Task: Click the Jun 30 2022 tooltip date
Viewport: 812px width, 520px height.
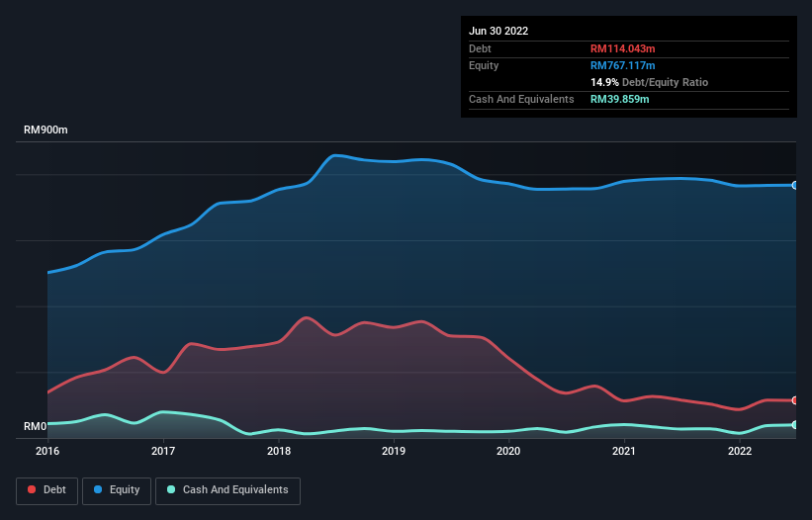Action: (x=498, y=31)
